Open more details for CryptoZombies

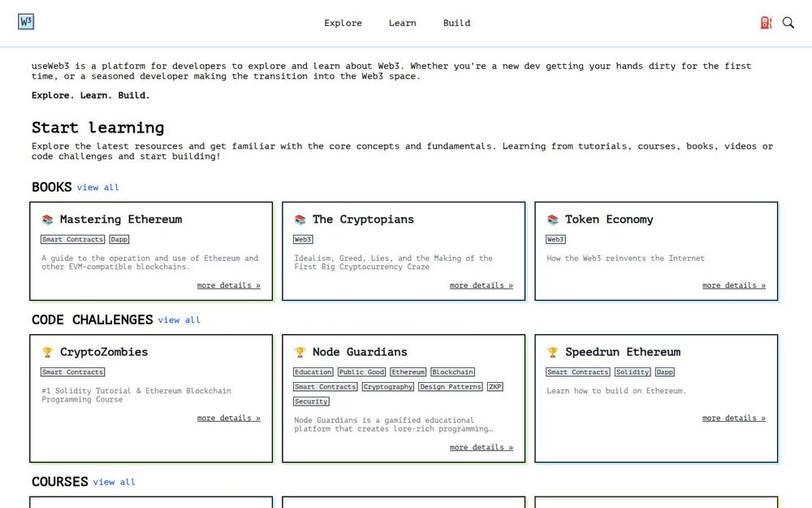pyautogui.click(x=228, y=418)
